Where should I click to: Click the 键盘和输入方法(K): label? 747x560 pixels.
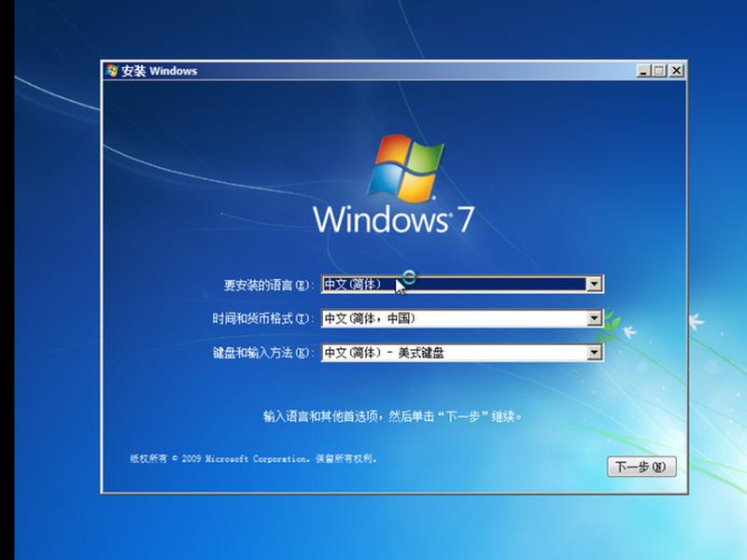coord(263,353)
